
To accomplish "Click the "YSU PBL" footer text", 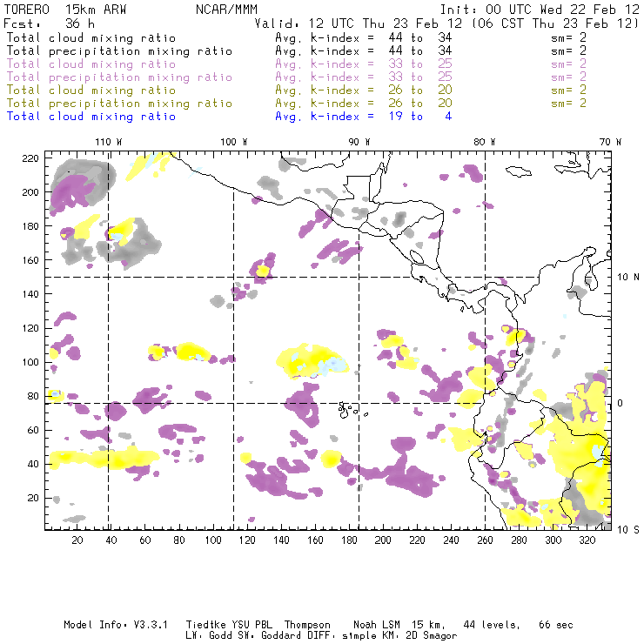I will (252, 625).
